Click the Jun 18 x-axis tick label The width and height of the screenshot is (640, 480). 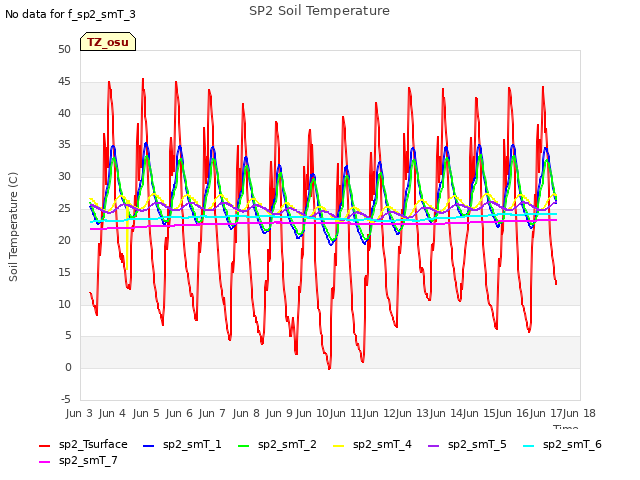click(579, 413)
